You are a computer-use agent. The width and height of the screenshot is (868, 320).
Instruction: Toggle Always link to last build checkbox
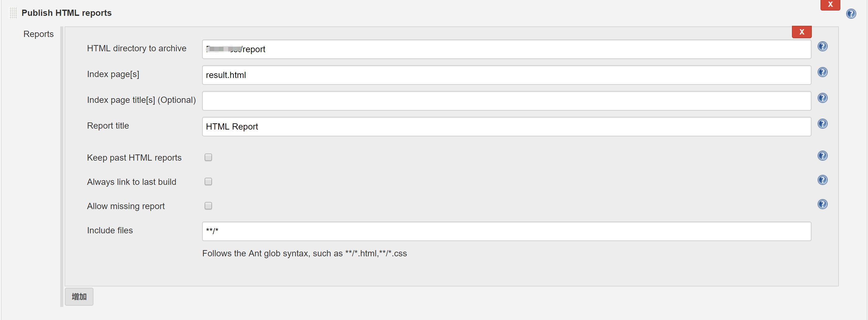[x=208, y=182]
